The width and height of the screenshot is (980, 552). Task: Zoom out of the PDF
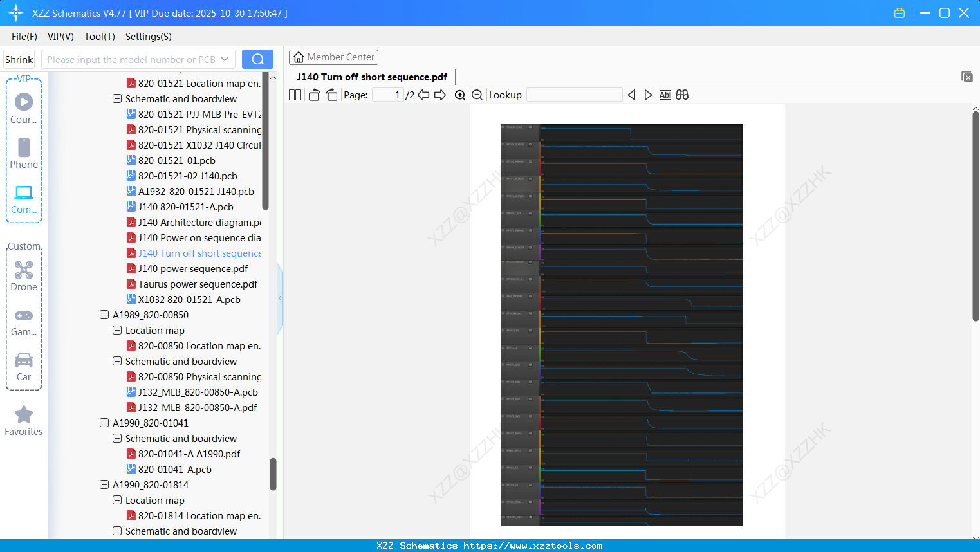pyautogui.click(x=477, y=95)
